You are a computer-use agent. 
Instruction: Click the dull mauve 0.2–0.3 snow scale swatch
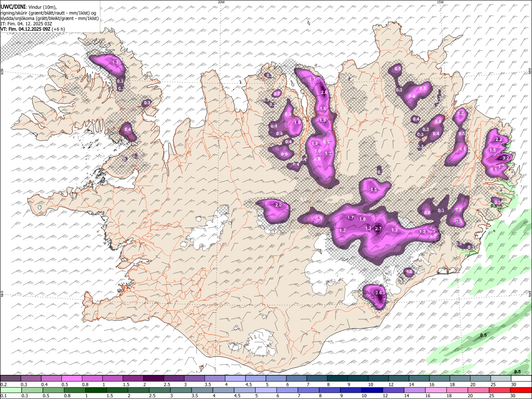click(x=10, y=378)
